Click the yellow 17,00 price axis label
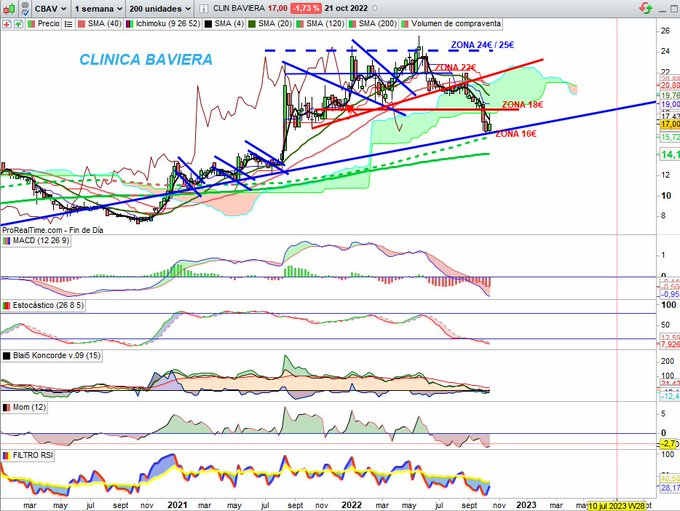 point(669,124)
